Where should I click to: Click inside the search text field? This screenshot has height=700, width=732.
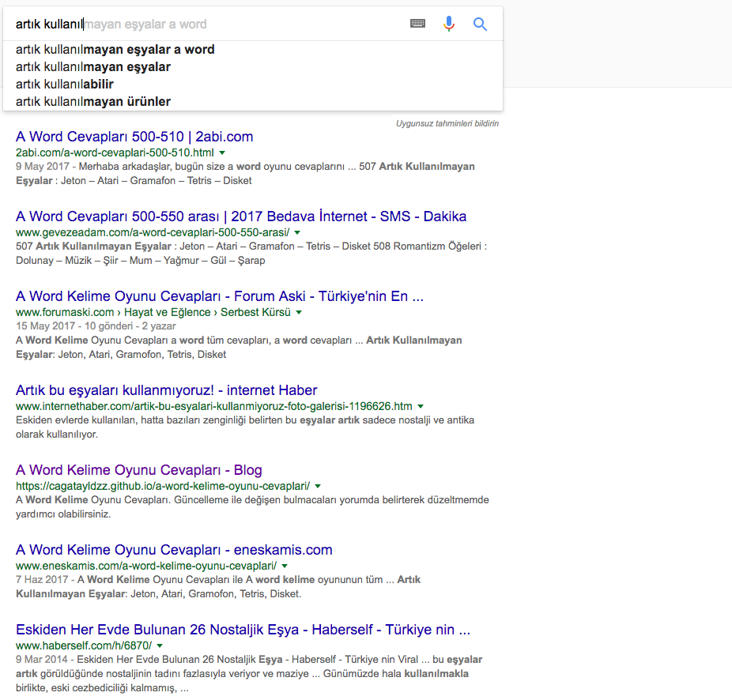206,24
